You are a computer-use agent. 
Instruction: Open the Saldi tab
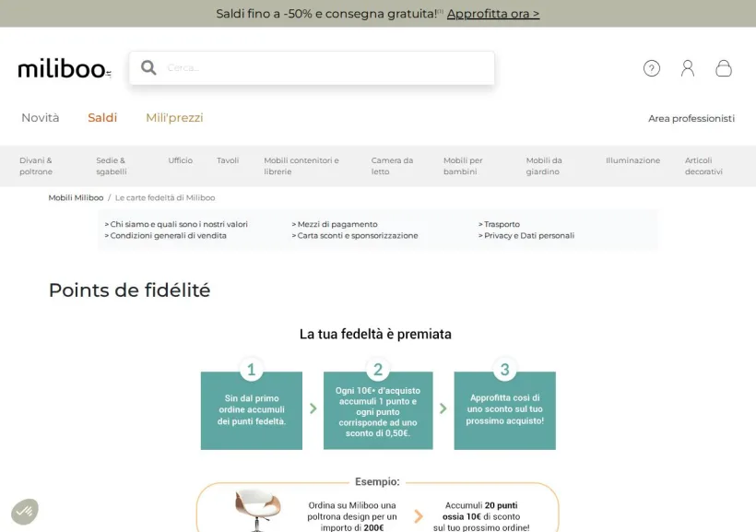(x=102, y=118)
